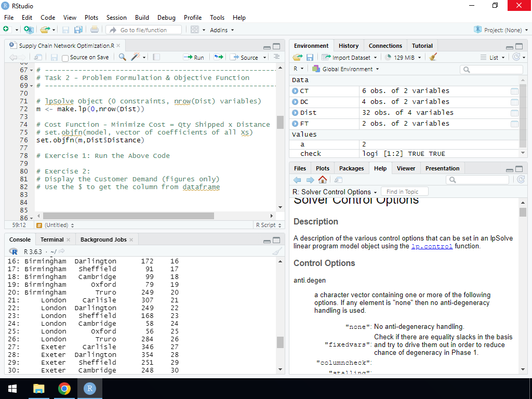Enable the Source on Save checkbox
The image size is (532, 399).
click(65, 58)
